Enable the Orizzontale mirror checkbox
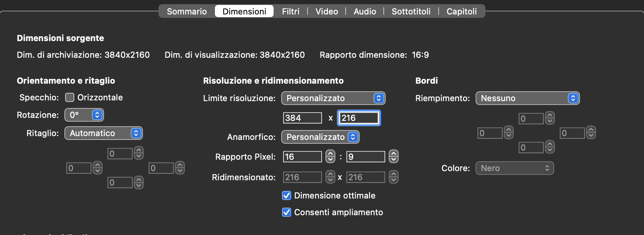 click(x=70, y=97)
